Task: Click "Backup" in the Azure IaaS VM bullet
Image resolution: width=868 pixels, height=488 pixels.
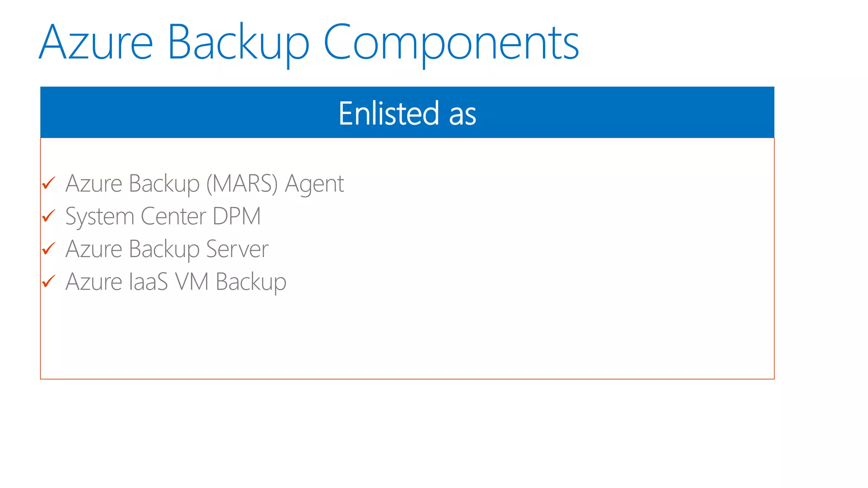Action: [x=251, y=282]
